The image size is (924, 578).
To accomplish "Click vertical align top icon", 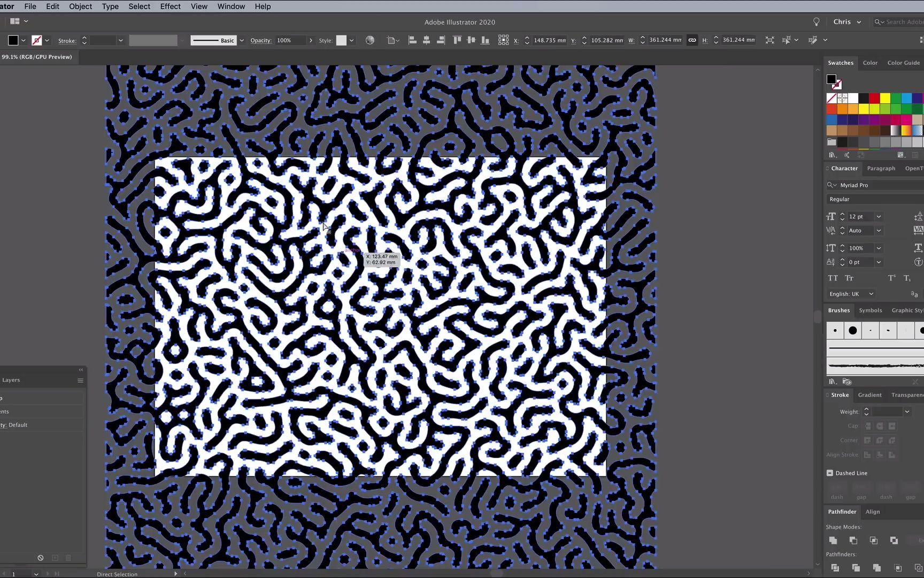I will click(457, 40).
